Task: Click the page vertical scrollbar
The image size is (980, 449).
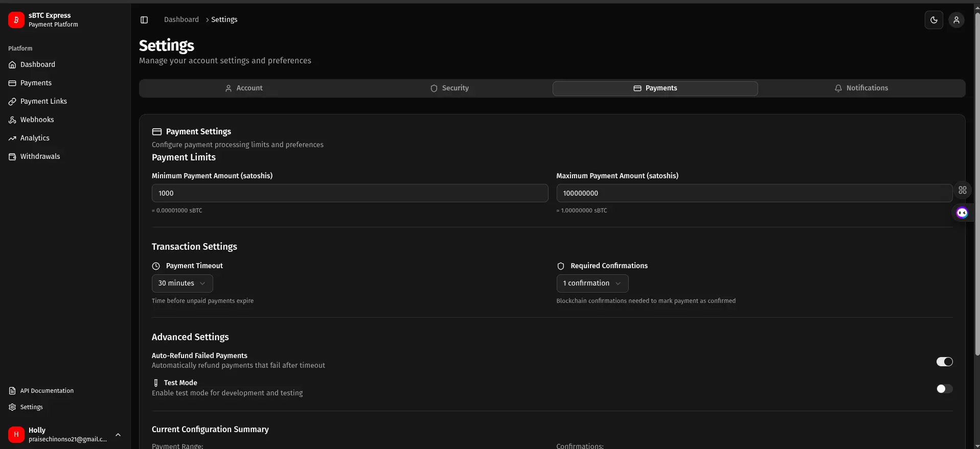Action: coord(977,184)
